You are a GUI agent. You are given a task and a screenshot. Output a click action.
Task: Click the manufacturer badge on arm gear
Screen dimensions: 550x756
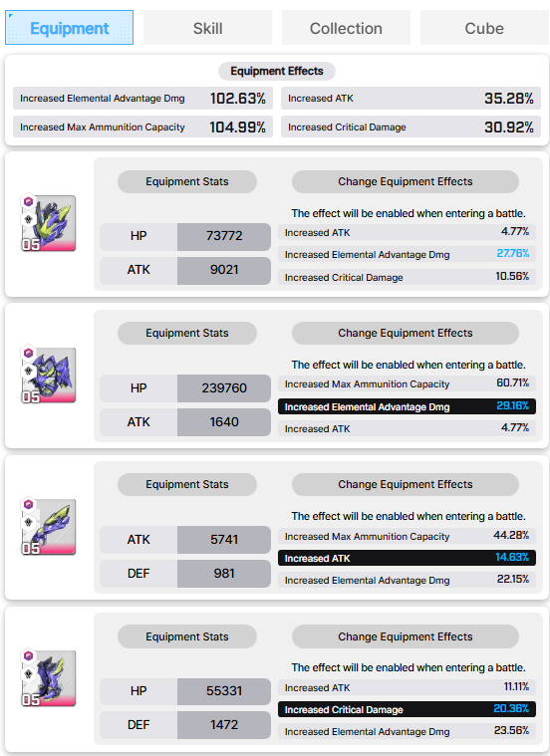tap(29, 505)
